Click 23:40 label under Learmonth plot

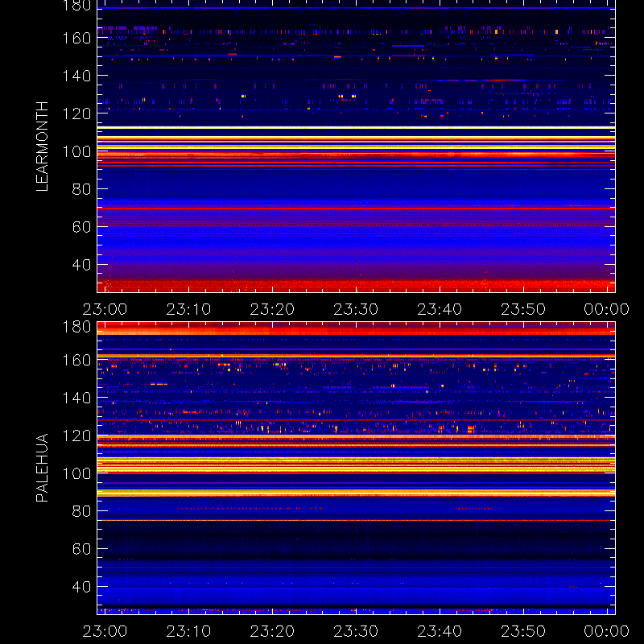click(440, 309)
